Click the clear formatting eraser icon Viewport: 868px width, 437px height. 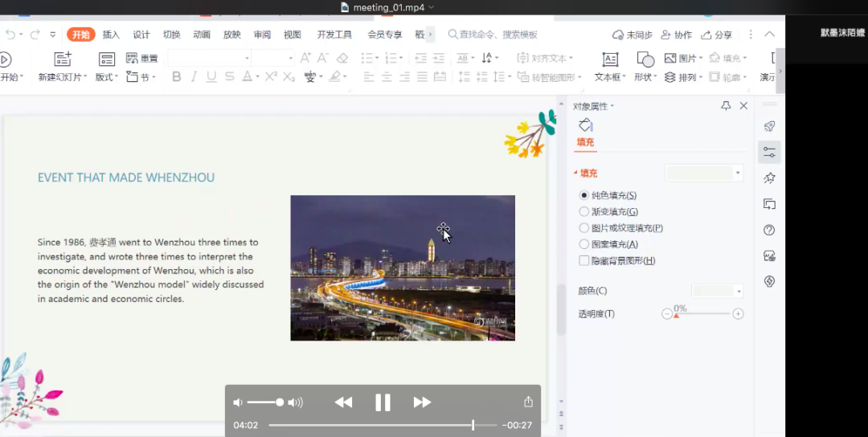pyautogui.click(x=342, y=58)
